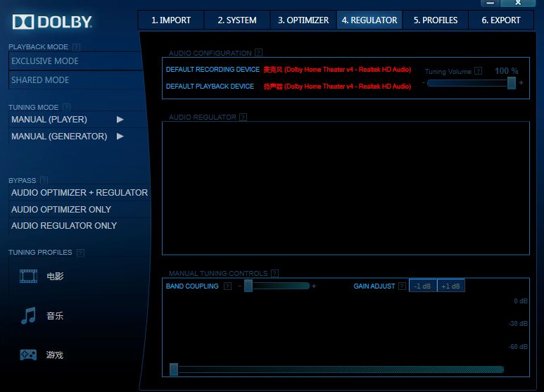This screenshot has height=392, width=544.
Task: Choose Manual (Player) tuning mode
Action: point(49,120)
